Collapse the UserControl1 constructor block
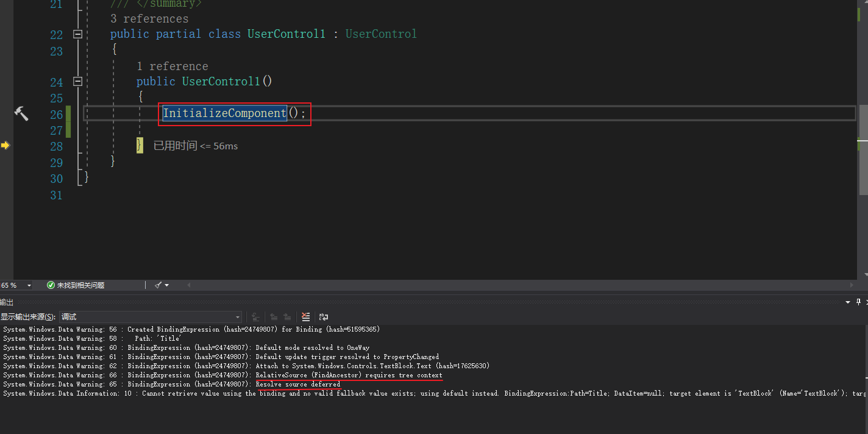This screenshot has height=434, width=868. click(x=77, y=81)
